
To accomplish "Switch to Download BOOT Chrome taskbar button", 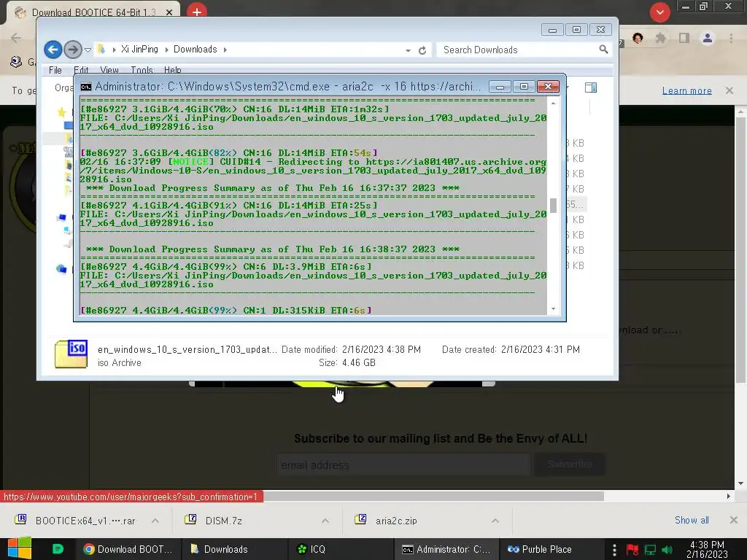I will click(x=128, y=549).
